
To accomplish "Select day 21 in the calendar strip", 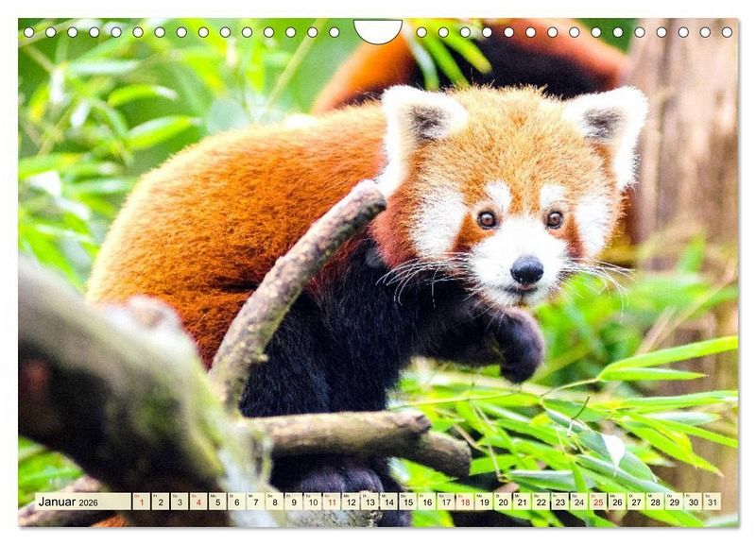I will click(x=523, y=502).
